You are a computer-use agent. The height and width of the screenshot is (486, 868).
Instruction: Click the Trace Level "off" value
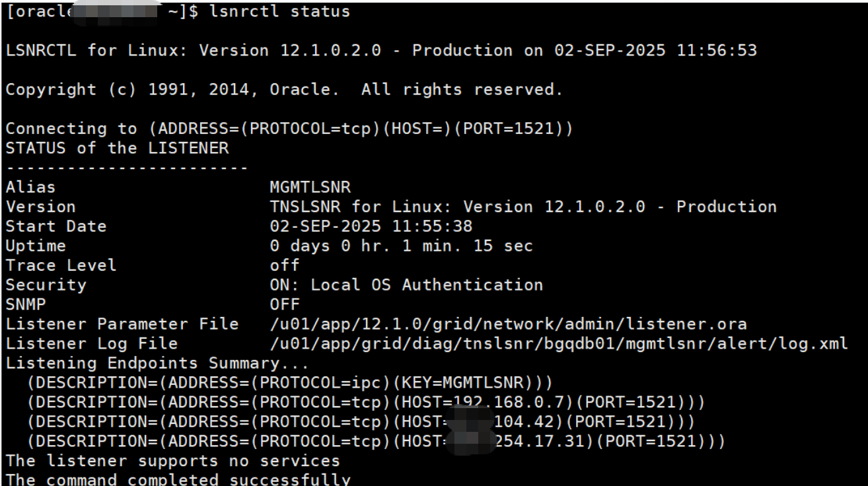click(284, 265)
